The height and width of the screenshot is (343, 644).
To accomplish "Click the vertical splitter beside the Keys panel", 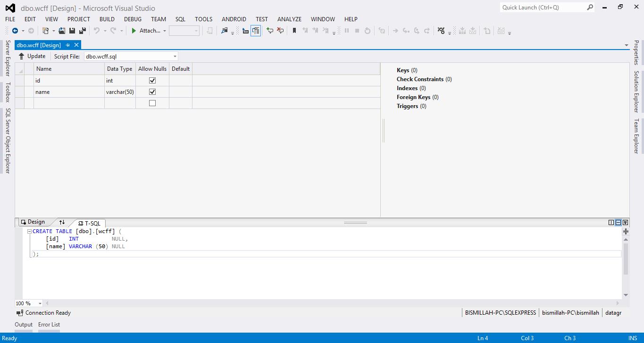I will pyautogui.click(x=384, y=131).
